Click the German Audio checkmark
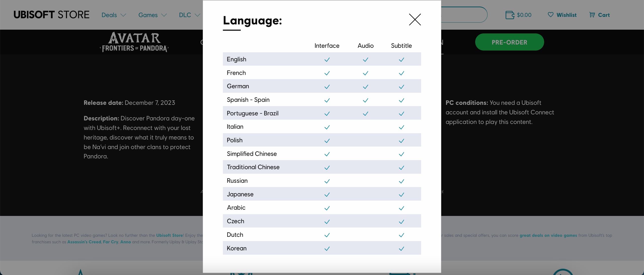 pos(366,87)
